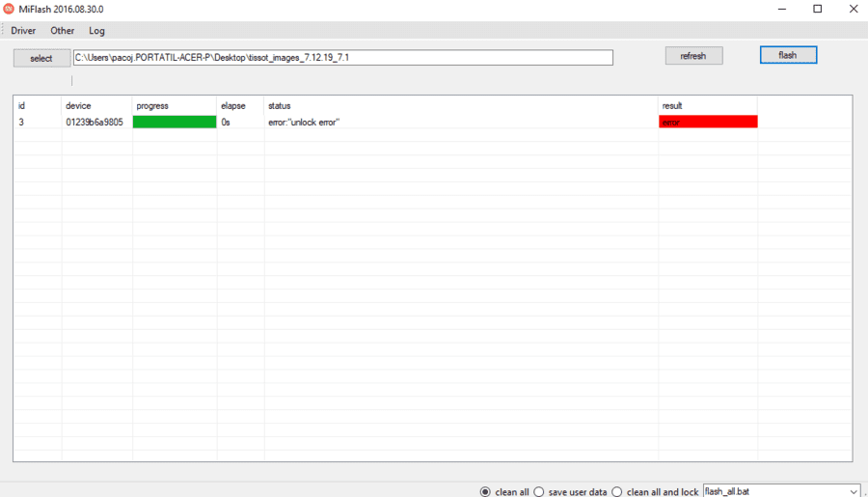
Task: Click the green progress bar of device
Action: 175,122
